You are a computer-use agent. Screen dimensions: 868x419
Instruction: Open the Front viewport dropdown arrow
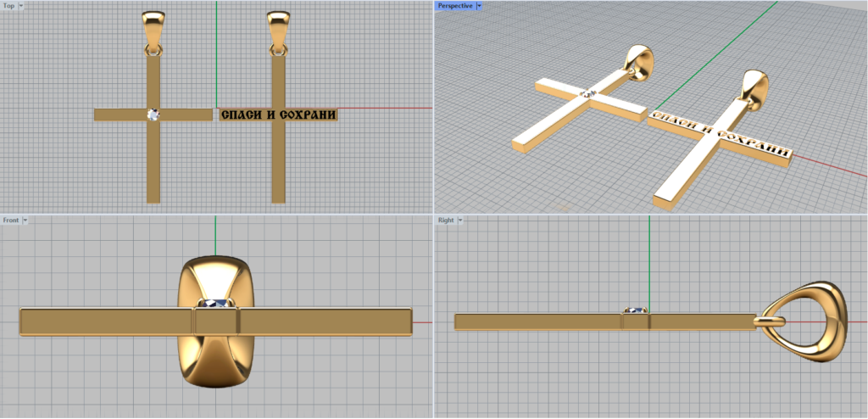click(25, 220)
